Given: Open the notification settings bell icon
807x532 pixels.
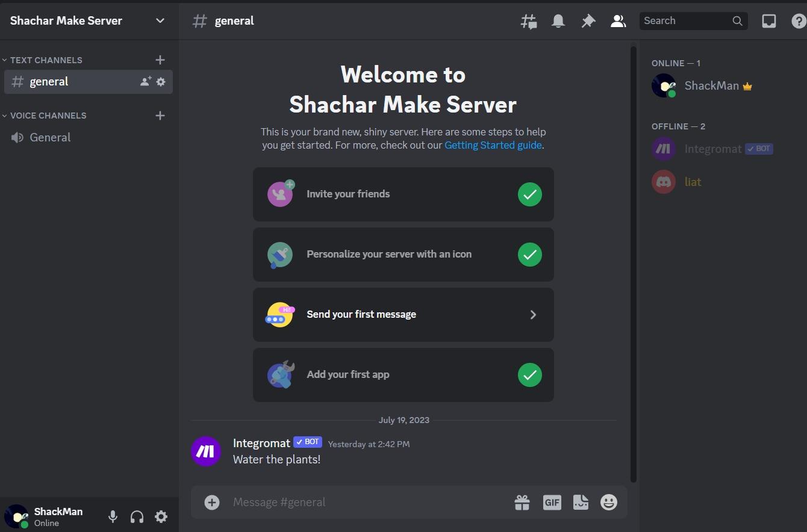Looking at the screenshot, I should coord(557,20).
